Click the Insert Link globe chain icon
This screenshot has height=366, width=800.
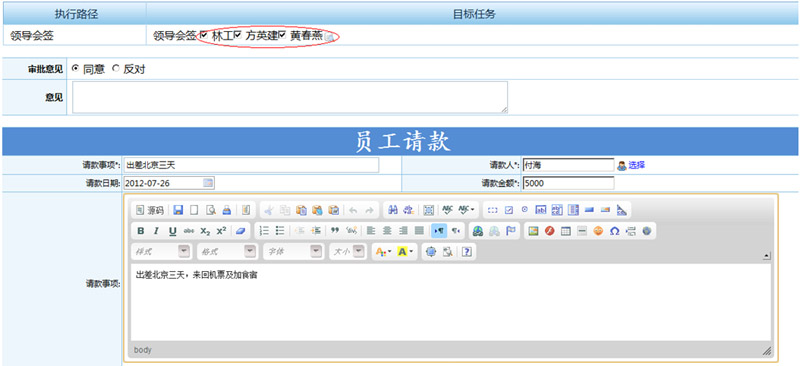click(x=478, y=231)
